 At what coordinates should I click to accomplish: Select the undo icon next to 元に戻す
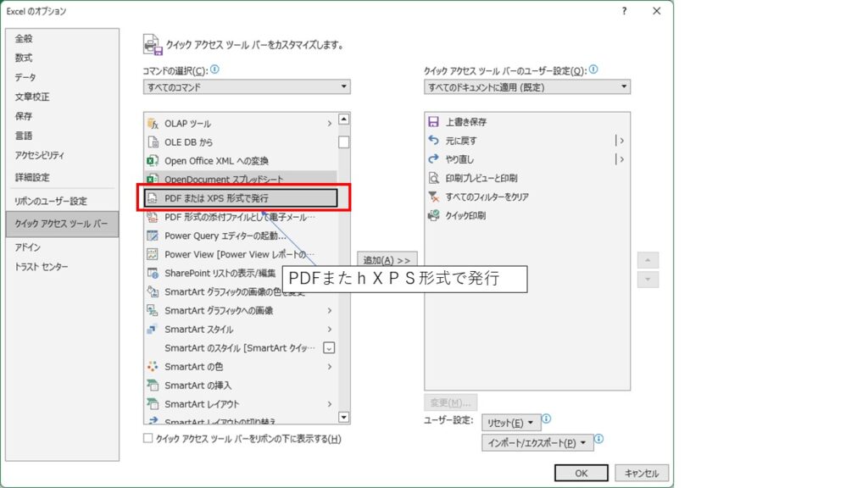(x=434, y=141)
